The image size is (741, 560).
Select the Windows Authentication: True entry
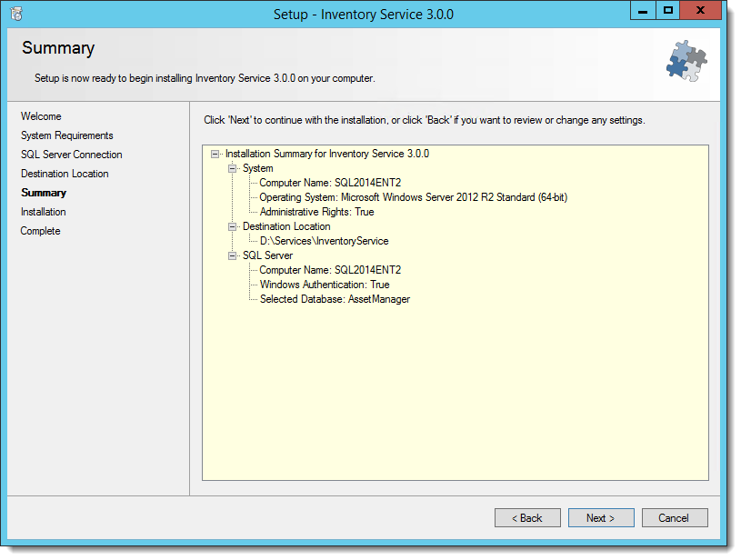[x=325, y=285]
